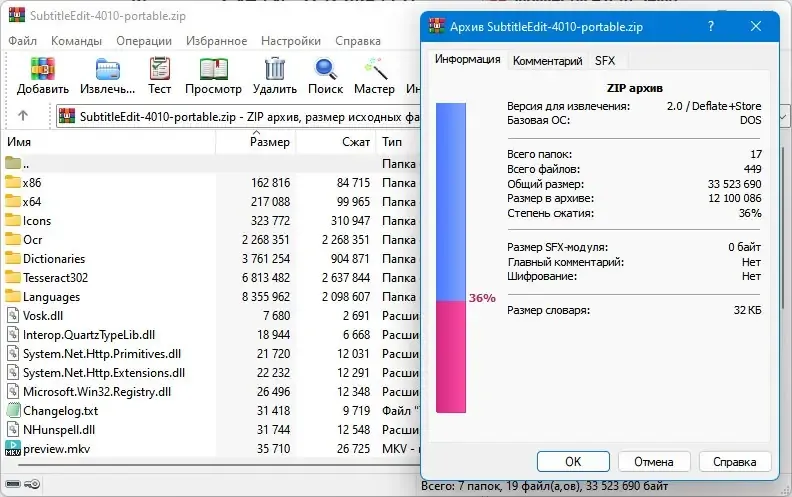Confirm the dialog with OK
Image resolution: width=792 pixels, height=497 pixels.
573,461
